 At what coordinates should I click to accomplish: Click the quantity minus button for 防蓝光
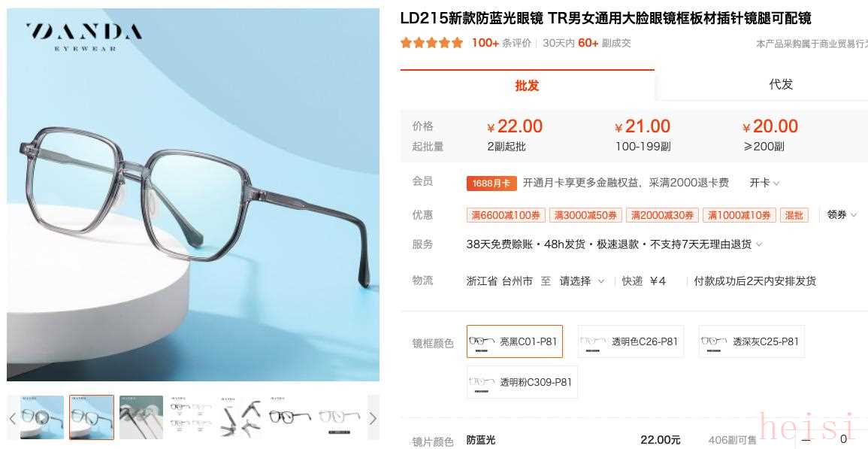pos(806,439)
